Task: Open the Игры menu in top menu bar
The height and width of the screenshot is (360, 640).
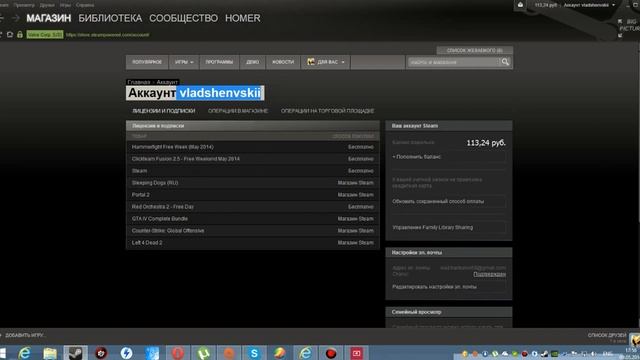Action: (x=65, y=5)
